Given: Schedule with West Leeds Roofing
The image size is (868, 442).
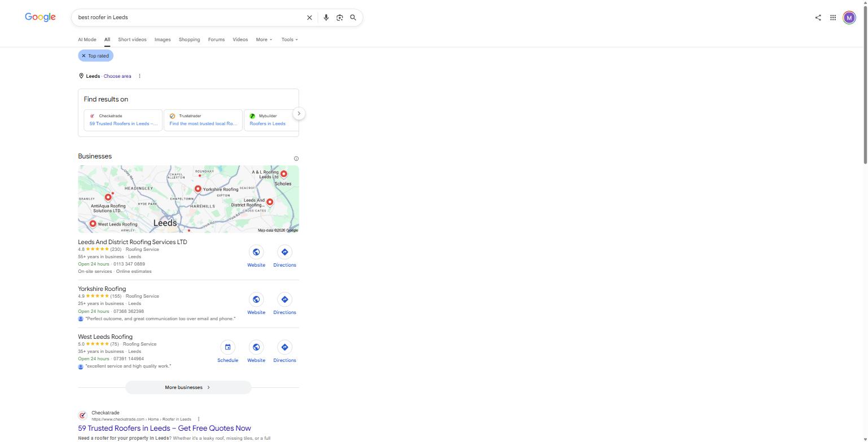Looking at the screenshot, I should click(227, 352).
